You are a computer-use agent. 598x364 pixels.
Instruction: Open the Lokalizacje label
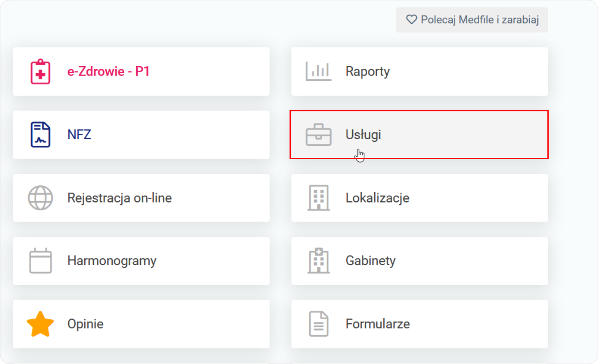378,198
